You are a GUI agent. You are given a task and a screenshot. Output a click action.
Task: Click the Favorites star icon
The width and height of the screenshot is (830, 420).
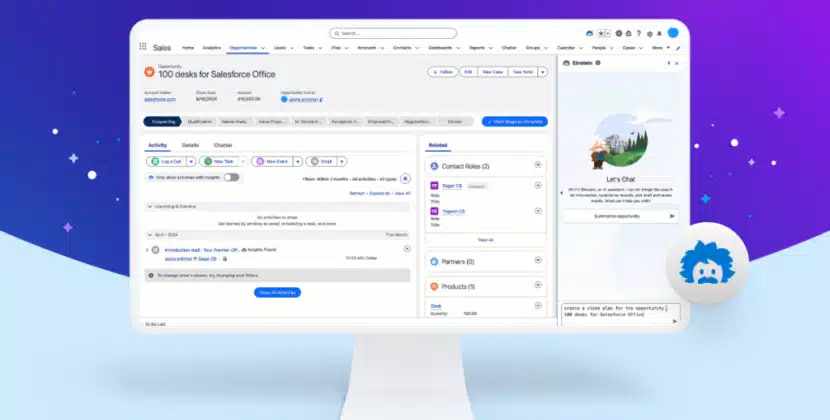pos(601,33)
